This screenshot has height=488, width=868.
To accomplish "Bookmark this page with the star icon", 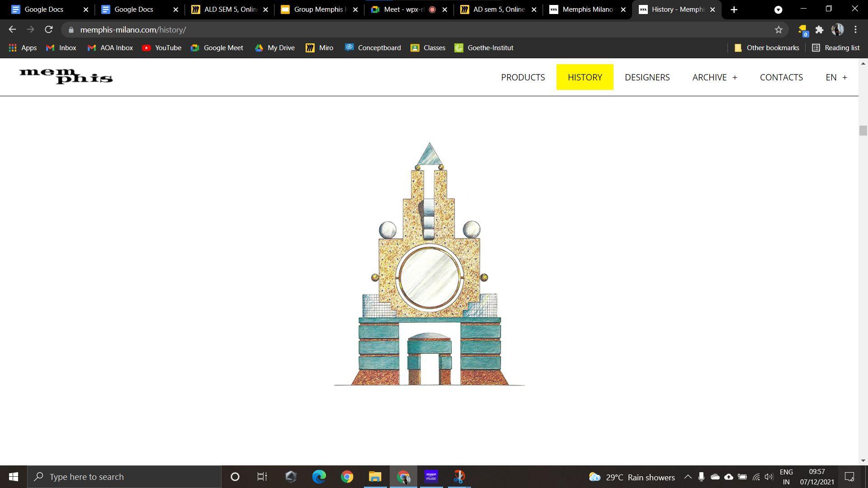I will click(x=778, y=29).
